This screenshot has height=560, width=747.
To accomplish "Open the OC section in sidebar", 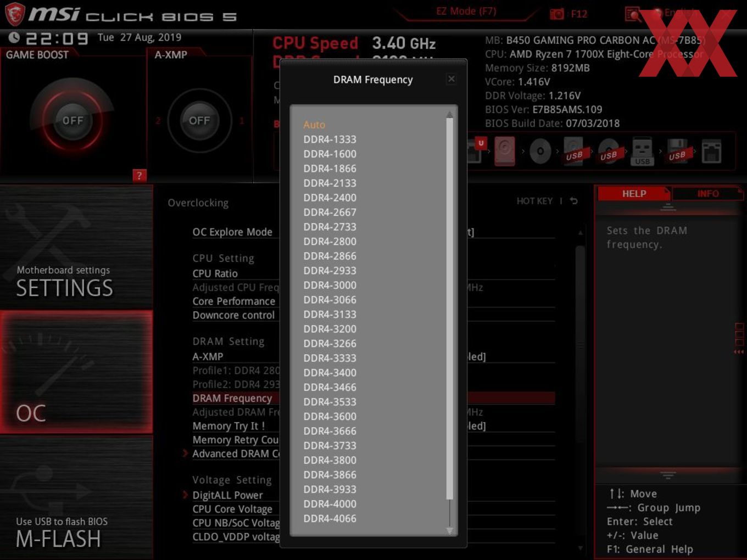I will (77, 372).
